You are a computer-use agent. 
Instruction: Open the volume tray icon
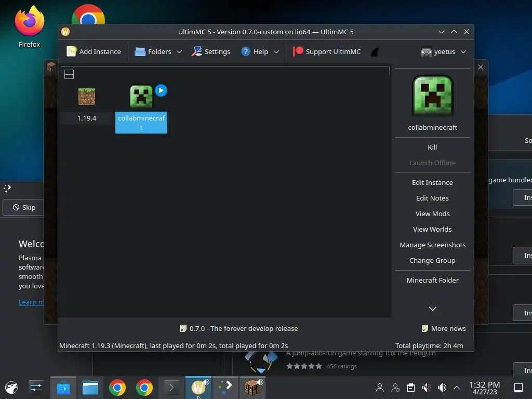(442, 388)
